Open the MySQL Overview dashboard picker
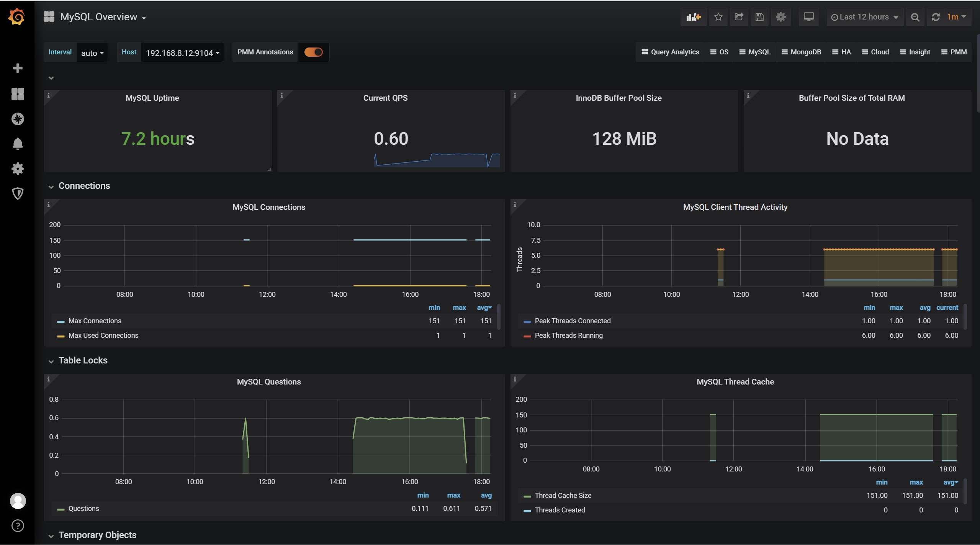Image resolution: width=980 pixels, height=545 pixels. (x=103, y=17)
